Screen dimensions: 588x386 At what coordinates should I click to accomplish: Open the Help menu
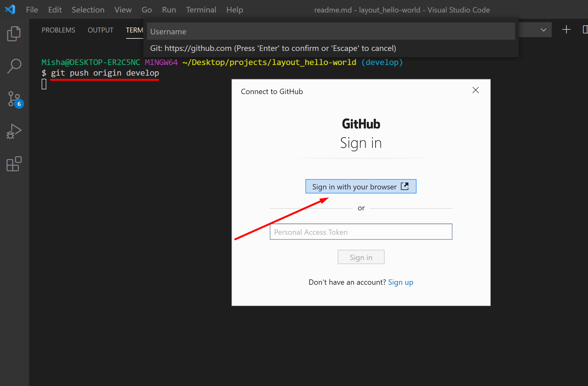235,10
